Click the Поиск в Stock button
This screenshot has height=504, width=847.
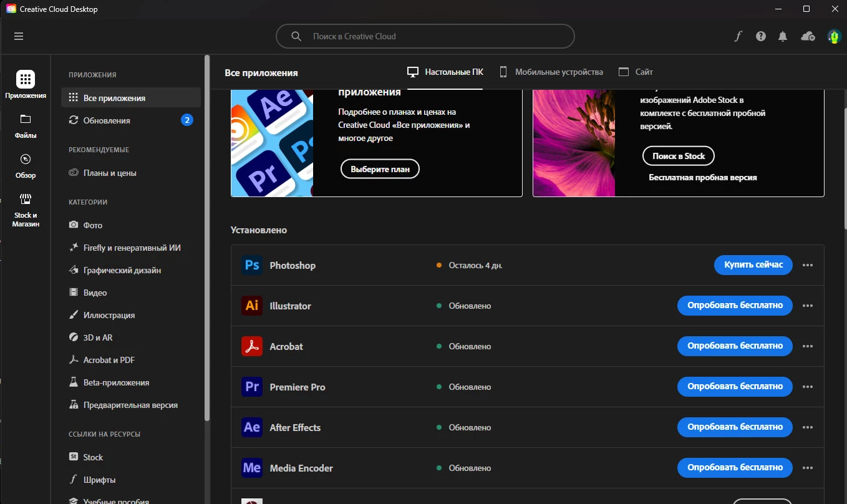pos(679,156)
